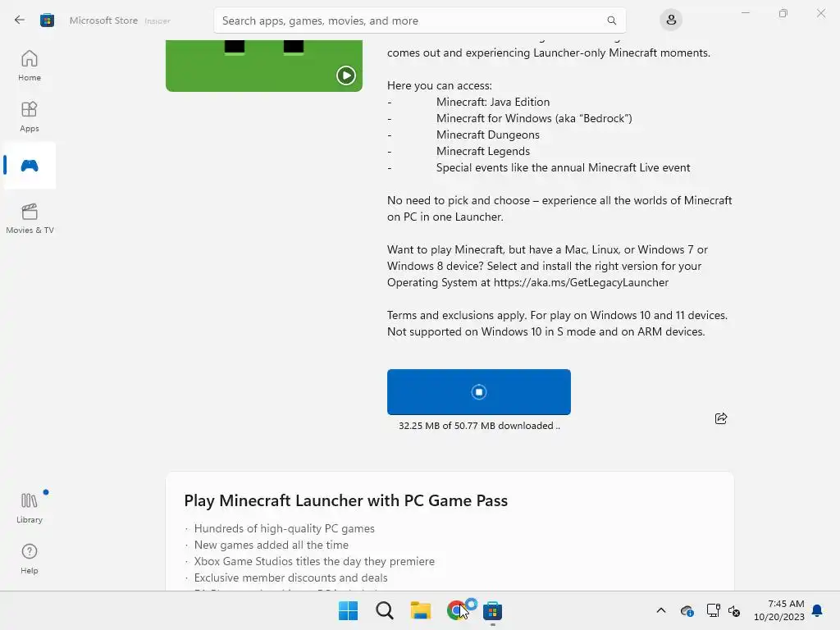
Task: Go back with the arrow button
Action: (x=20, y=21)
